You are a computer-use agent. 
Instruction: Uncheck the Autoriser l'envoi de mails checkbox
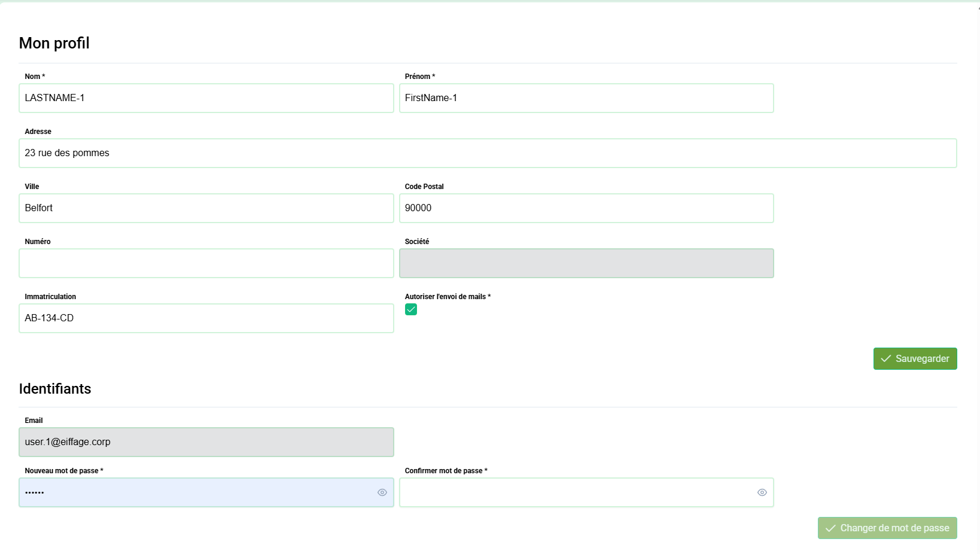411,309
